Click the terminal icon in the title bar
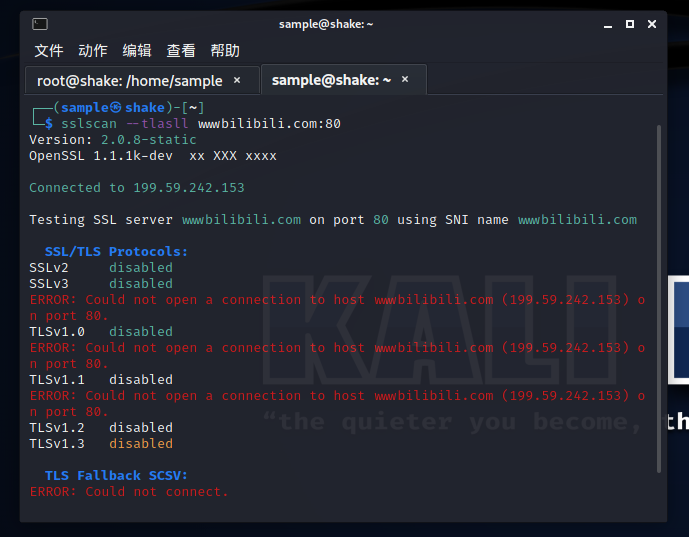This screenshot has height=537, width=689. click(40, 24)
